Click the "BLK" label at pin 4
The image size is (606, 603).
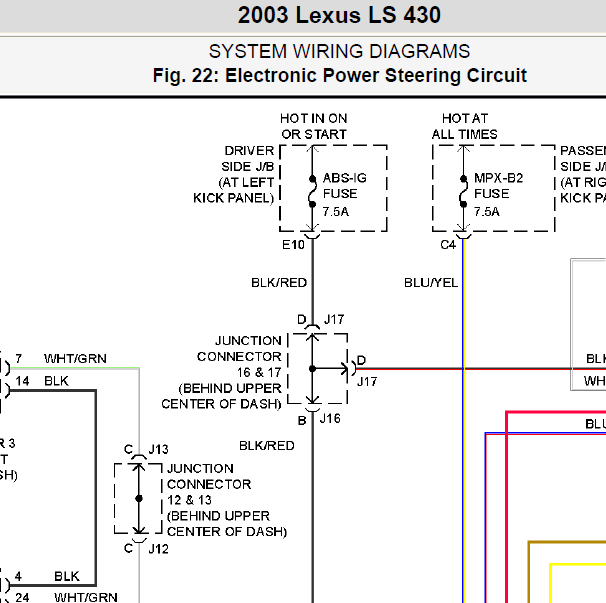pyautogui.click(x=66, y=576)
